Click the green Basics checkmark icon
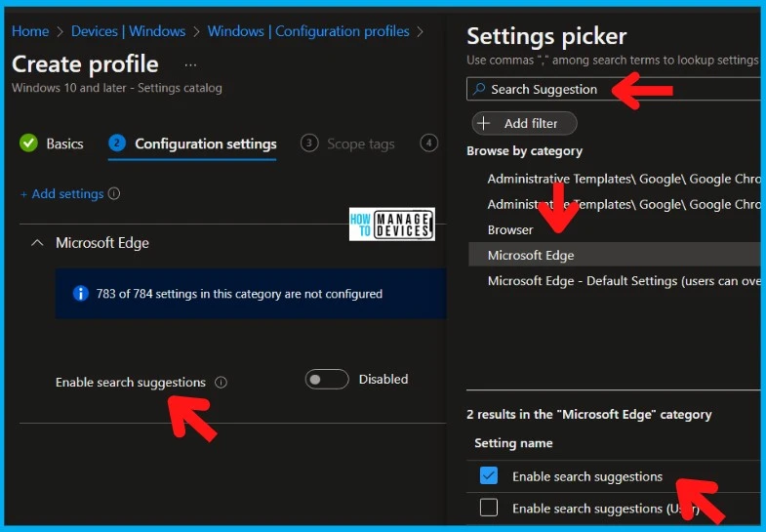This screenshot has width=766, height=532. [29, 143]
